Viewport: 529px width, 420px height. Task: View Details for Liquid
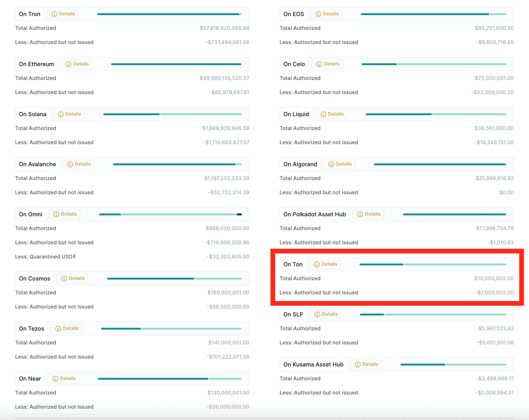click(x=332, y=114)
